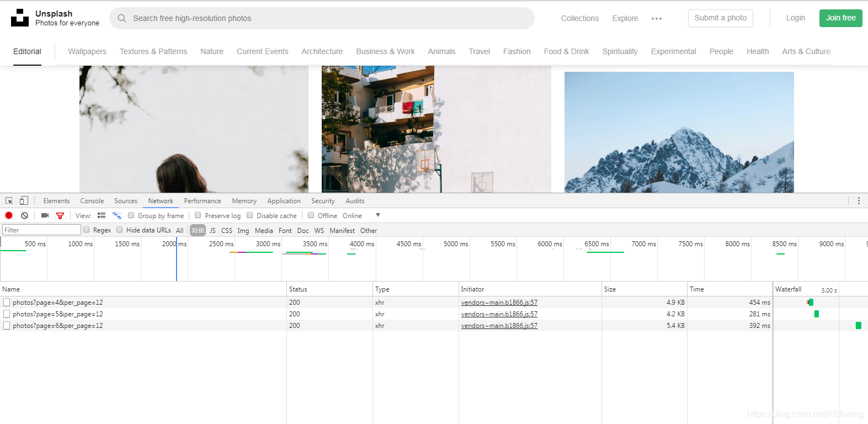This screenshot has height=424, width=868.
Task: Select the photos?page=4&per_page=12 request
Action: click(x=58, y=303)
